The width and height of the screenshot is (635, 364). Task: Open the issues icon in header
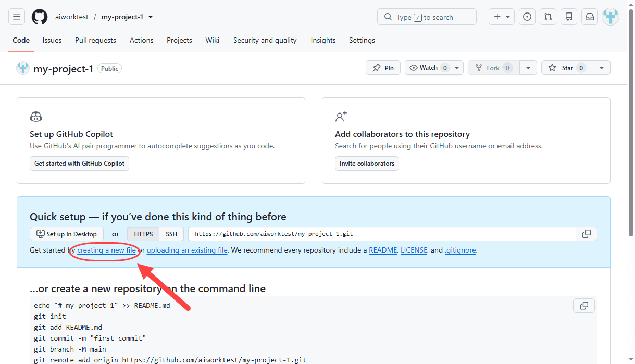(527, 17)
